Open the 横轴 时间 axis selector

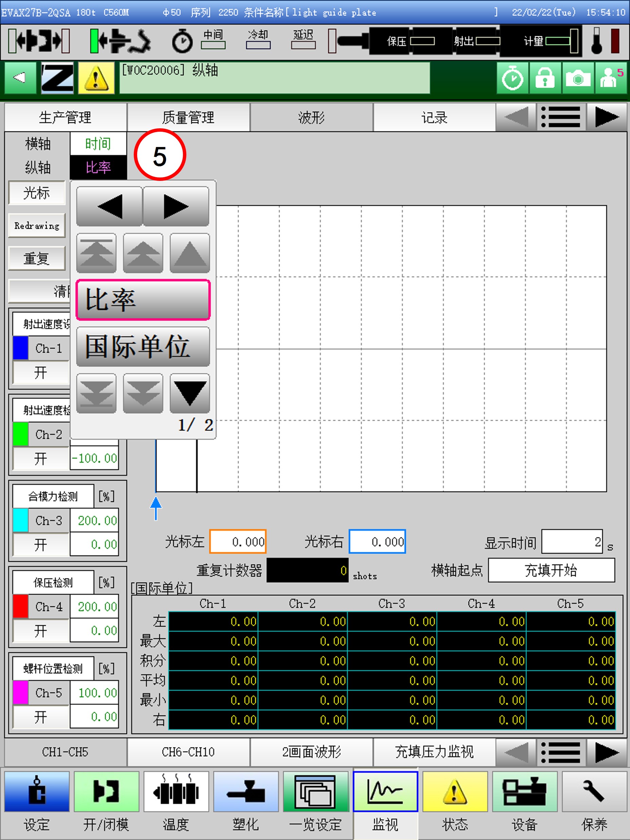98,144
